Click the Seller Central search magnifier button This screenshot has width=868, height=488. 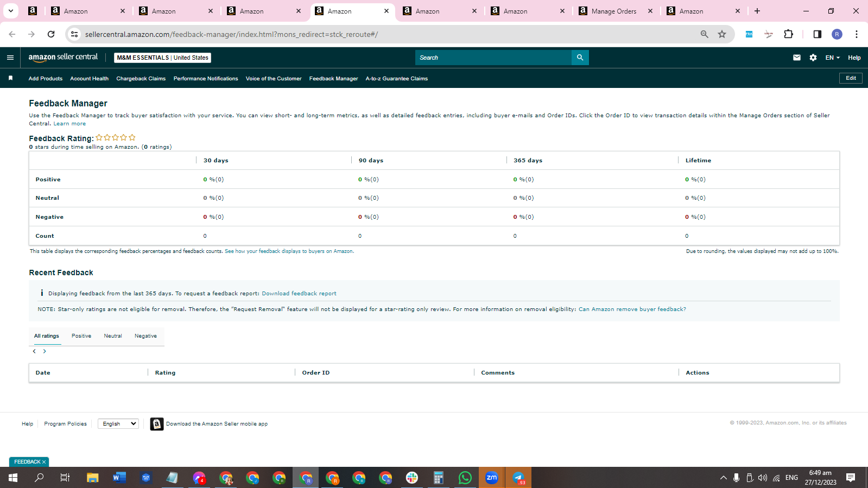pyautogui.click(x=580, y=58)
